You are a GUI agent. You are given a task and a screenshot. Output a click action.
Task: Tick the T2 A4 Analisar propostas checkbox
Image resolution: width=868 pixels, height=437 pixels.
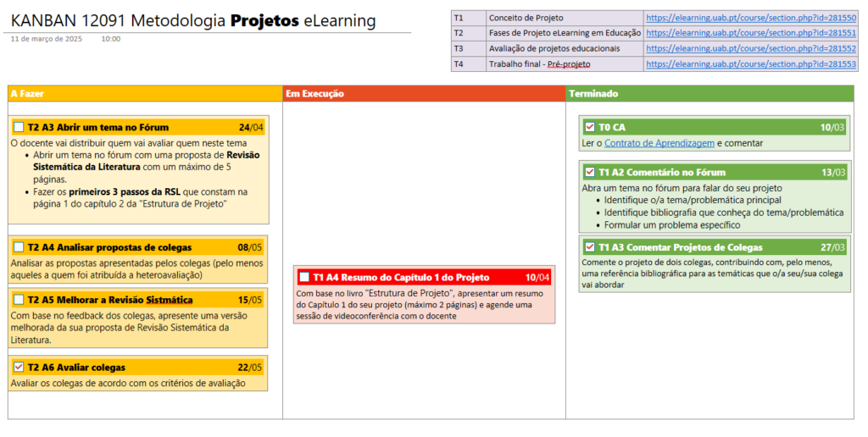[x=19, y=247]
